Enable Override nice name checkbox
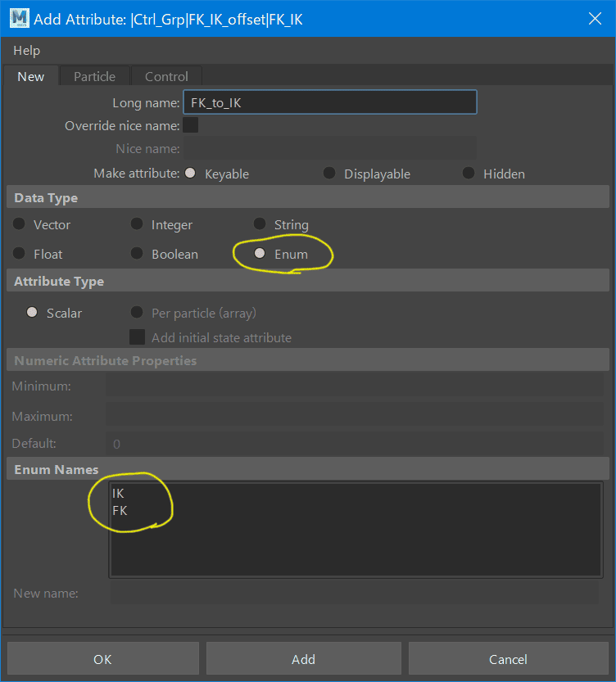Screen dimensions: 616x682 tap(191, 125)
